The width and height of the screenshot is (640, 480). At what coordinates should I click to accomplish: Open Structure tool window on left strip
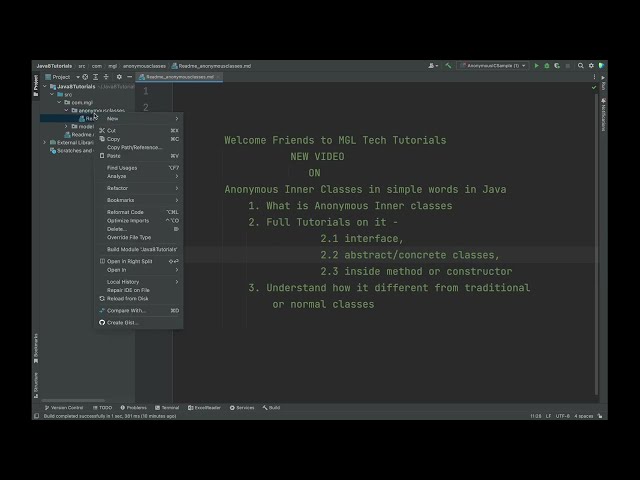pos(36,385)
